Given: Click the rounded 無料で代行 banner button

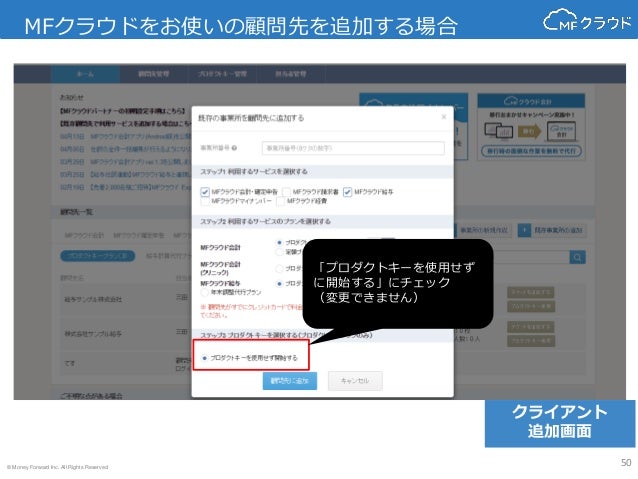Looking at the screenshot, I should click(x=531, y=151).
